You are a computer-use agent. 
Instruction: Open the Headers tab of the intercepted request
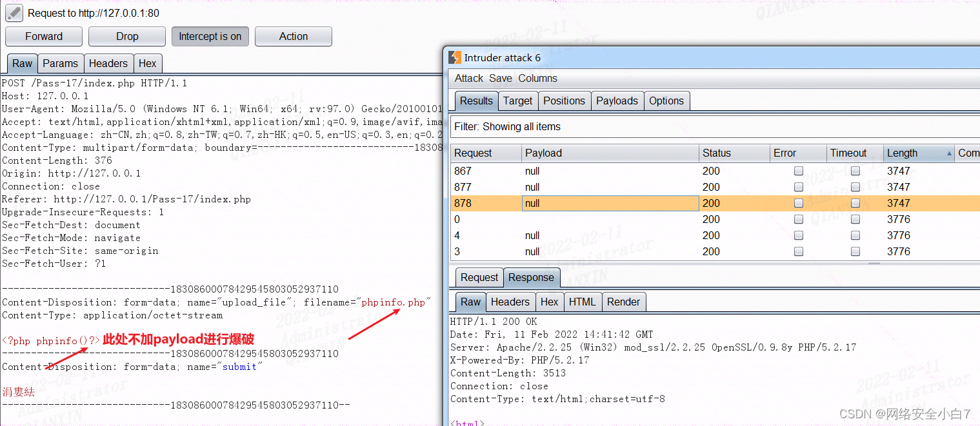pos(108,63)
